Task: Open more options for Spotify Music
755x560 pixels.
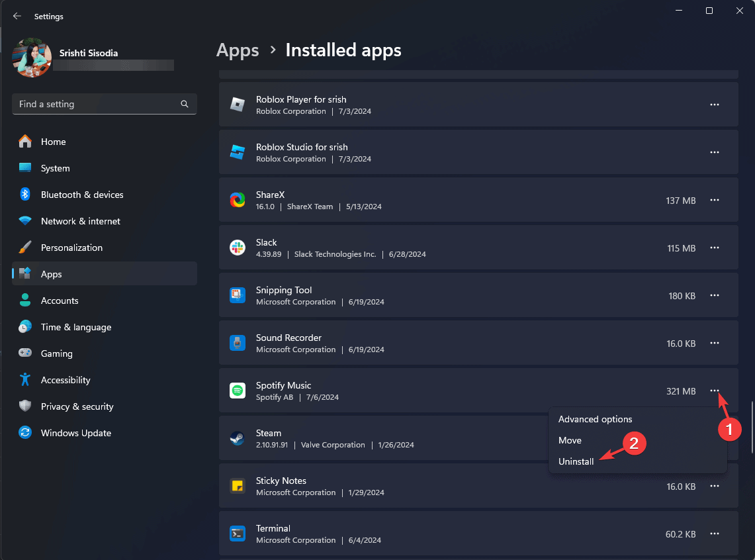Action: (x=715, y=391)
